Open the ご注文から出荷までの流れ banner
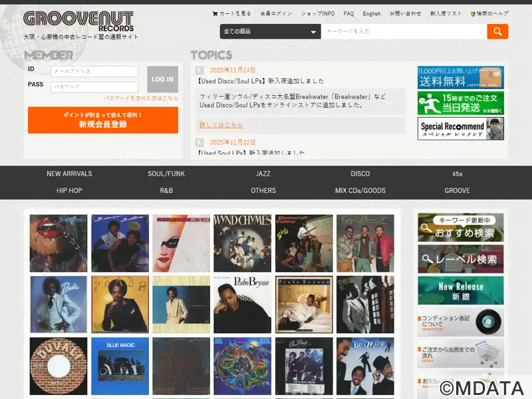This screenshot has width=532, height=399. [461, 354]
